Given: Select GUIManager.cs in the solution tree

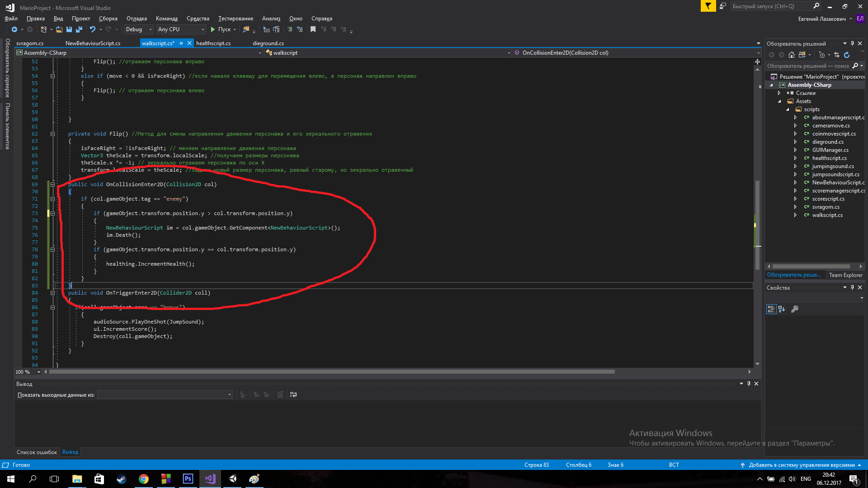Looking at the screenshot, I should (x=830, y=150).
